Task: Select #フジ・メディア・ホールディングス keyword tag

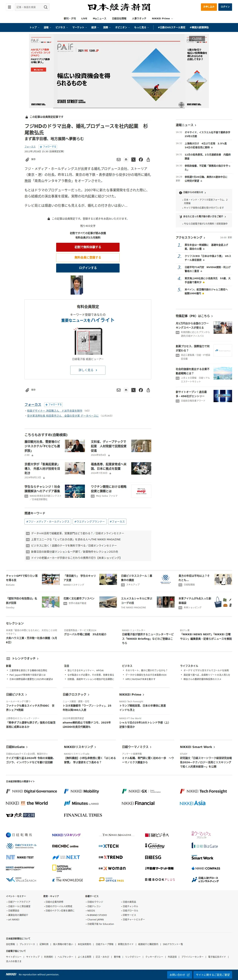Action: tap(48, 522)
